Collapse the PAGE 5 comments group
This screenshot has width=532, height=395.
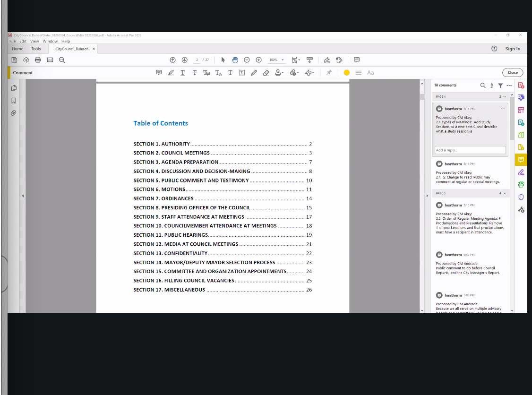click(505, 193)
